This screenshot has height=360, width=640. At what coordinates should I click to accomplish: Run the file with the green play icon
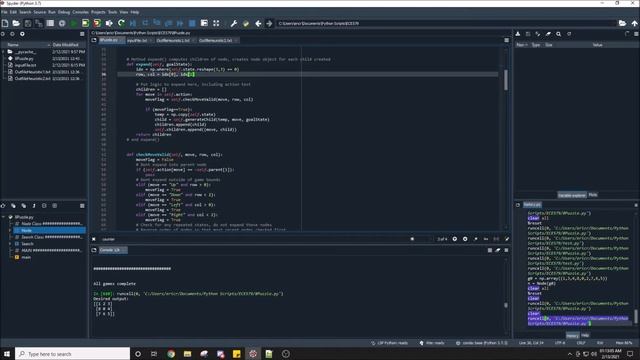pyautogui.click(x=73, y=23)
